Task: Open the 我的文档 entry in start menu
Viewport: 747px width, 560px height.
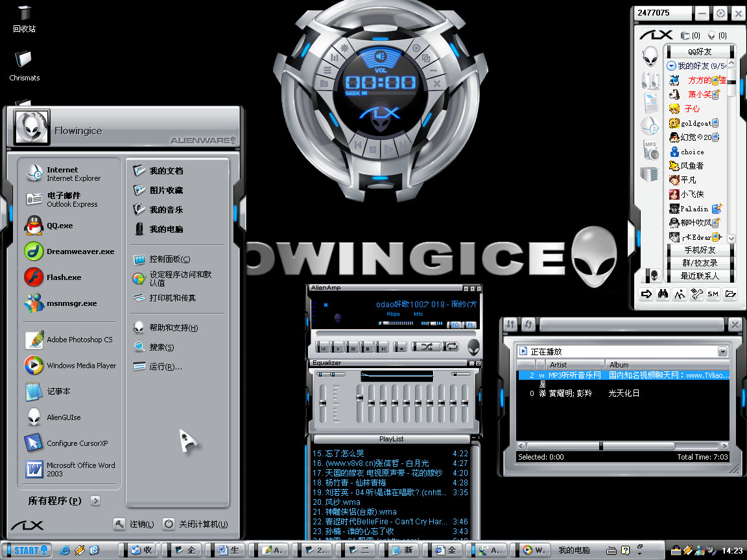Action: (x=158, y=170)
